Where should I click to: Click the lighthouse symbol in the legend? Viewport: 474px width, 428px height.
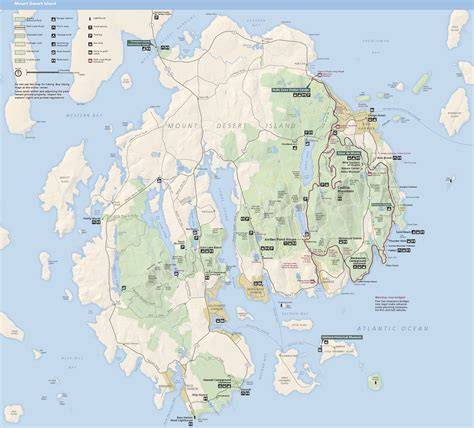pyautogui.click(x=90, y=19)
